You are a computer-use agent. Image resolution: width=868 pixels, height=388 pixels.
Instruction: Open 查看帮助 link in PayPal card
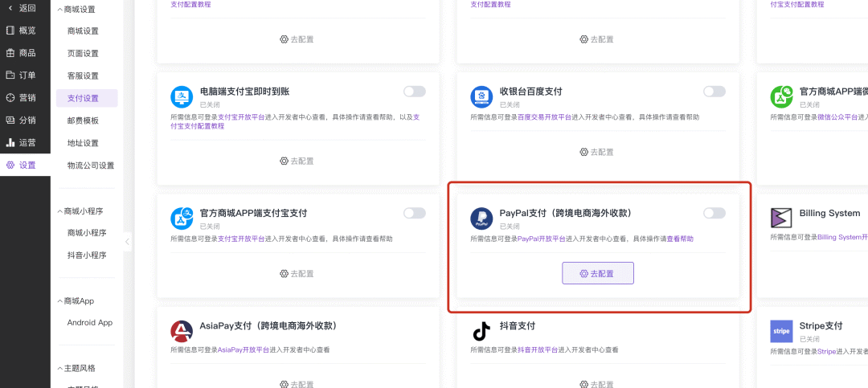680,239
